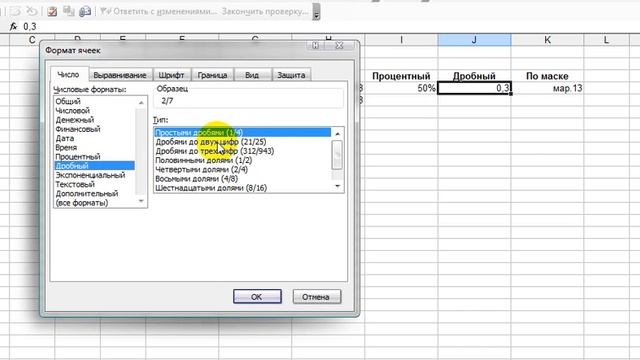Choose Восьмыми долями (4/8) type
This screenshot has height=360, width=640.
point(243,179)
